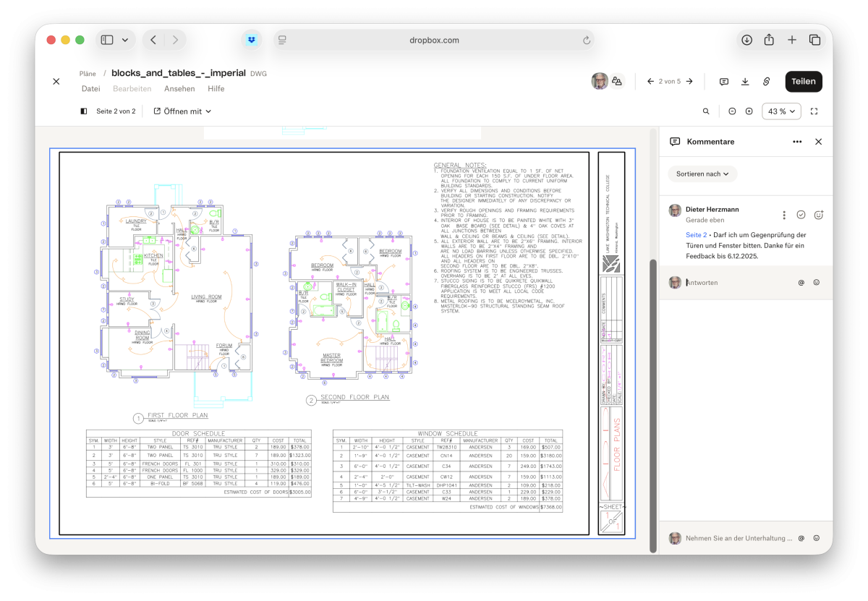Click the Teilen button
The width and height of the screenshot is (868, 601).
click(x=803, y=82)
